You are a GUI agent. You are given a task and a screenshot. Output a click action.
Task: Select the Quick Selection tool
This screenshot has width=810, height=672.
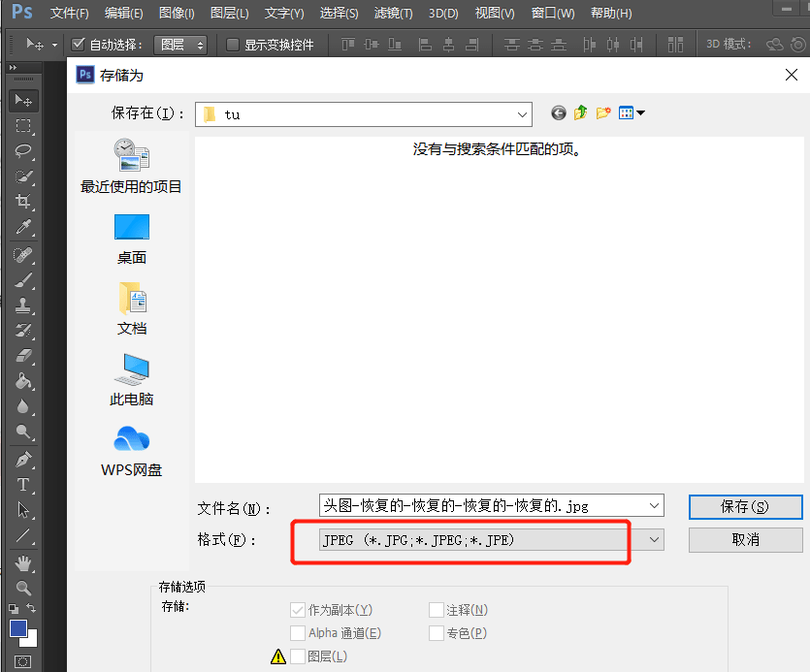[23, 176]
